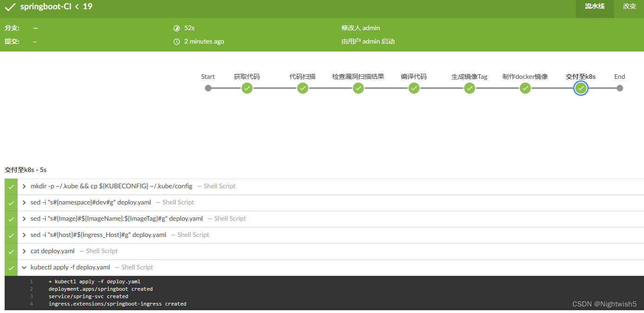This screenshot has height=313, width=644.
Task: Collapse the kubectl apply -f deploy.yaml step
Action: pyautogui.click(x=24, y=268)
